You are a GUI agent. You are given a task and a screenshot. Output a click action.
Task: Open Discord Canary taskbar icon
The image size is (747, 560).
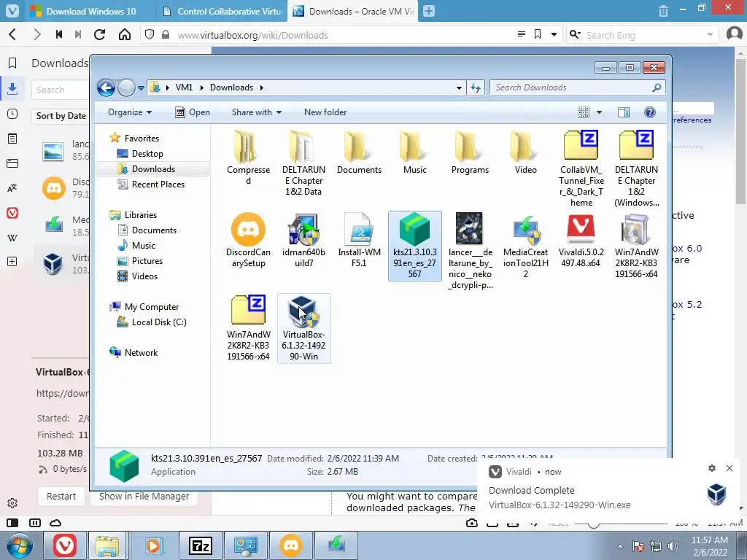click(x=290, y=545)
